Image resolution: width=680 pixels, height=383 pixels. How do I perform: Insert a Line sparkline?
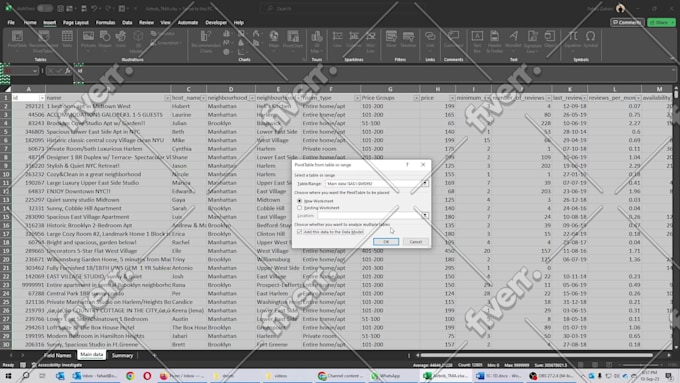pos(337,39)
